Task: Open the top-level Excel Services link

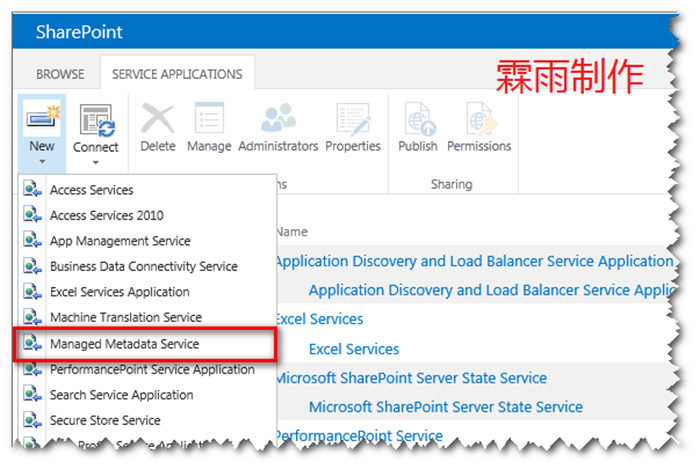Action: (320, 319)
